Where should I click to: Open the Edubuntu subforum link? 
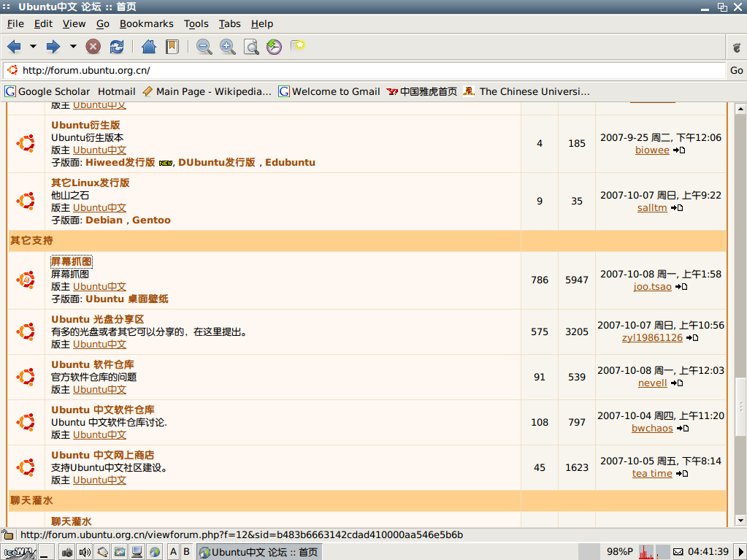(x=290, y=162)
